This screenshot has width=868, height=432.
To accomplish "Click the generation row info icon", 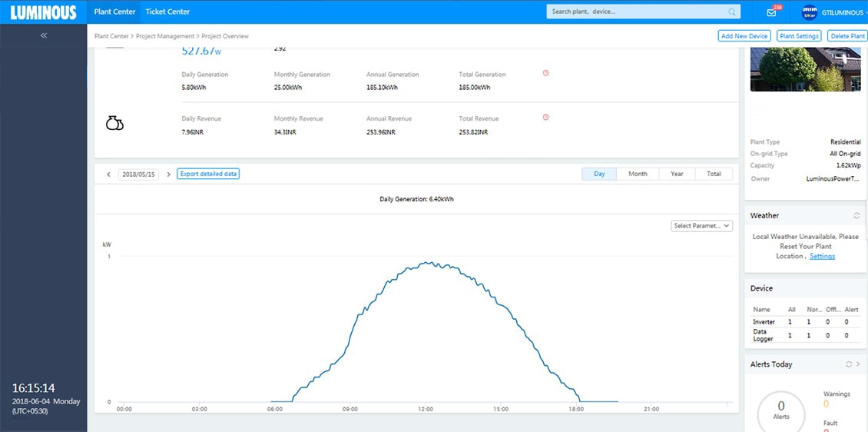I will click(x=545, y=73).
